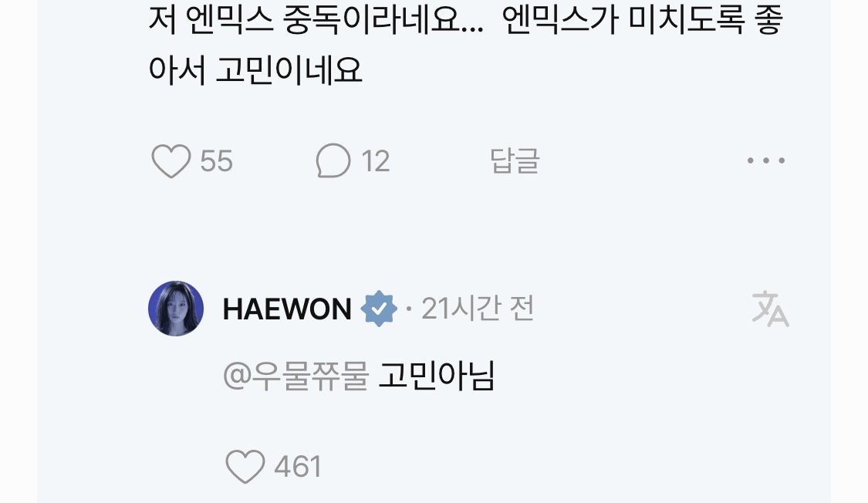Click the comment line 아서 고민이네요
This screenshot has width=868, height=503.
tap(255, 72)
